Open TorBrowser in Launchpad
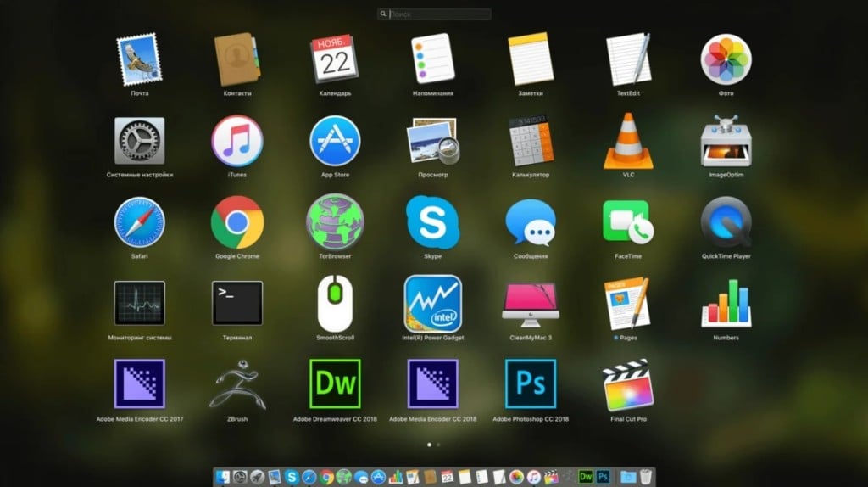The height and width of the screenshot is (487, 868). click(x=335, y=222)
